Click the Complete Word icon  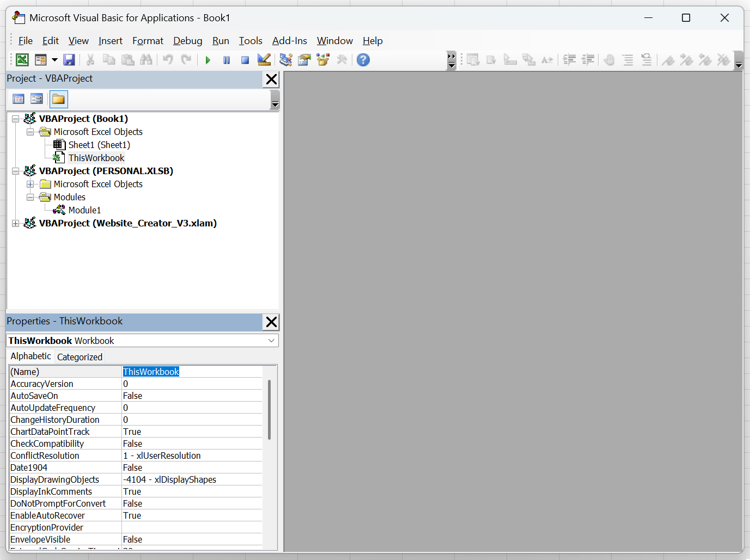click(x=547, y=60)
